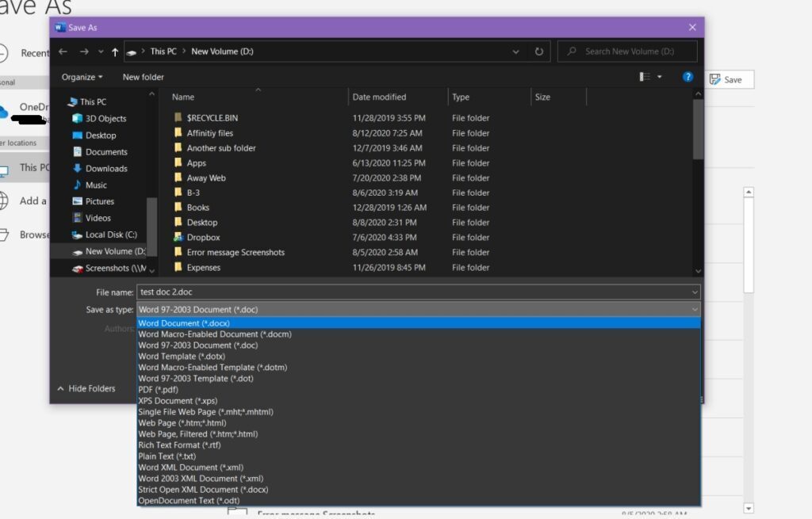
Task: Open Help via the question mark icon
Action: pos(688,77)
